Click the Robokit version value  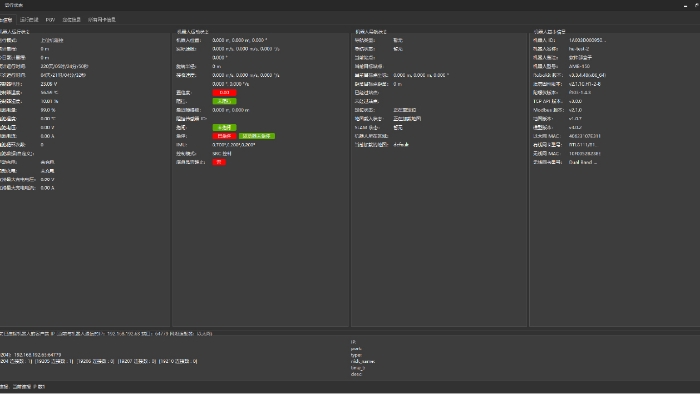point(587,75)
